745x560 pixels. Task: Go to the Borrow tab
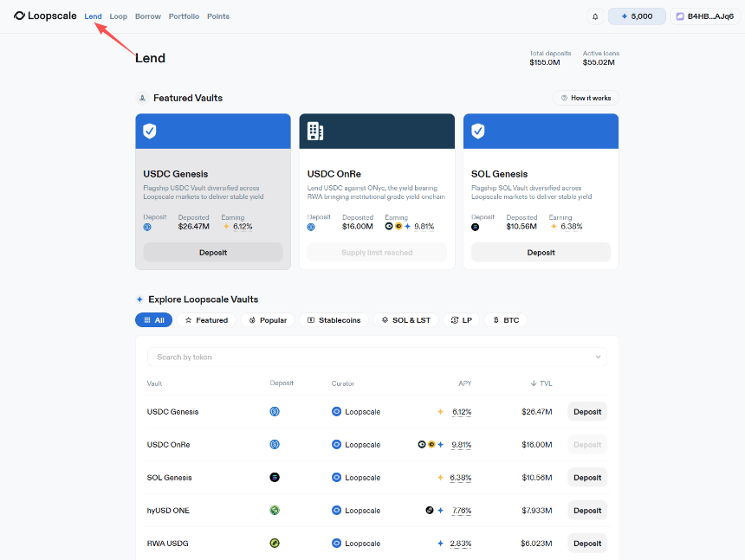(148, 16)
